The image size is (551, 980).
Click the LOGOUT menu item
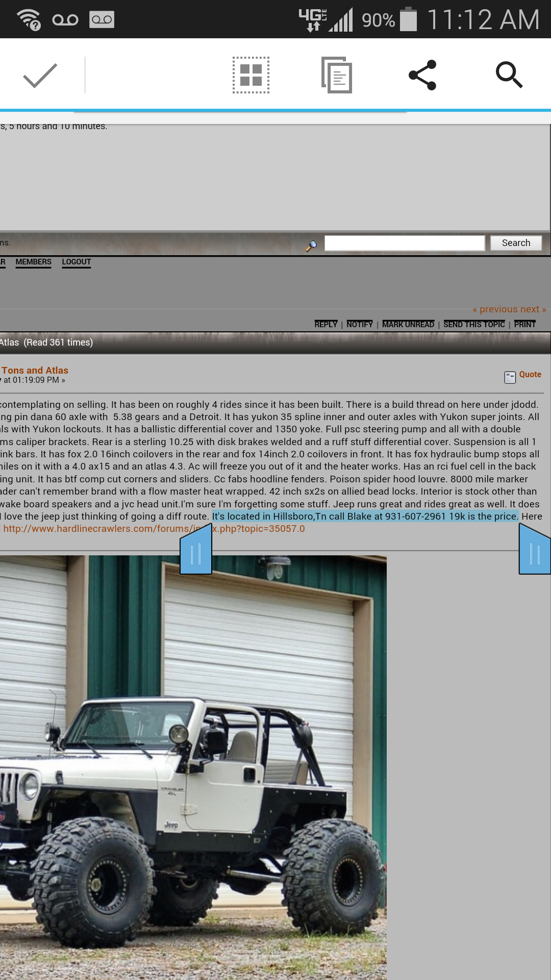click(77, 262)
